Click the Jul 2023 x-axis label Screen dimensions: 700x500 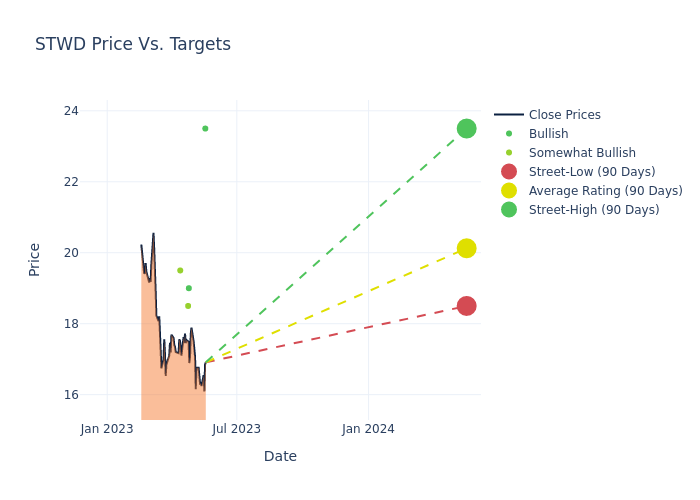coord(237,429)
